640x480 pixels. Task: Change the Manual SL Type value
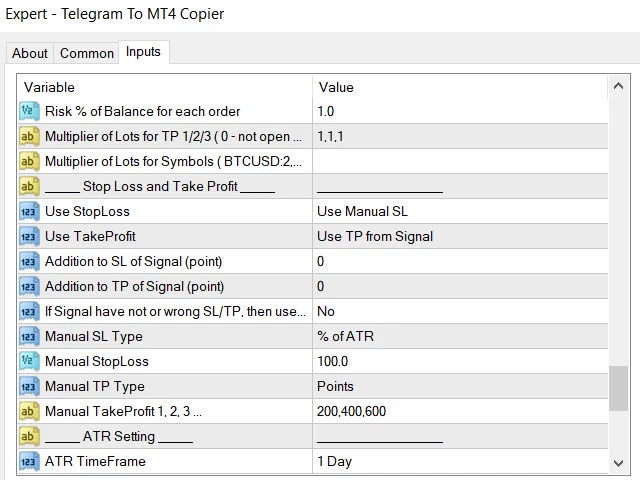(460, 336)
